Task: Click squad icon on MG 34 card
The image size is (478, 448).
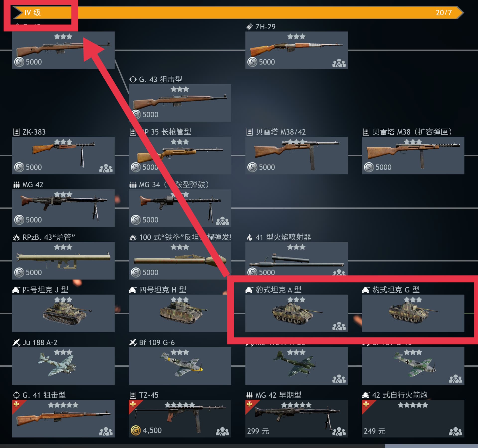Action: [222, 221]
